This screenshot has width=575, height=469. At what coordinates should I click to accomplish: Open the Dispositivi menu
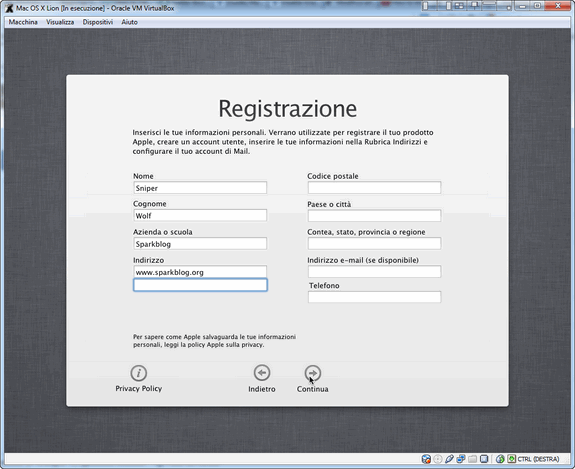pos(98,22)
